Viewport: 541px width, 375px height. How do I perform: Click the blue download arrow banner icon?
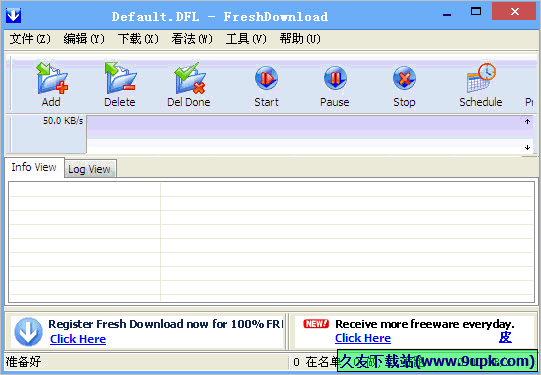tap(28, 332)
